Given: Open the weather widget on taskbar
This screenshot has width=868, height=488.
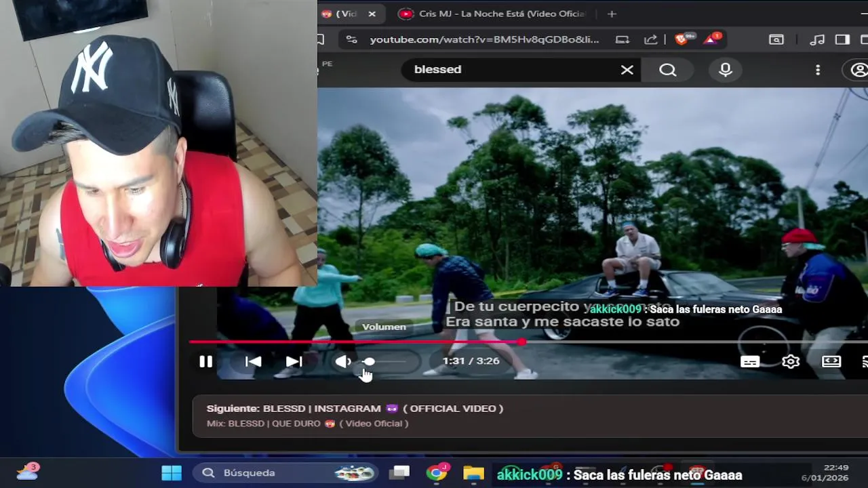Looking at the screenshot, I should [27, 471].
